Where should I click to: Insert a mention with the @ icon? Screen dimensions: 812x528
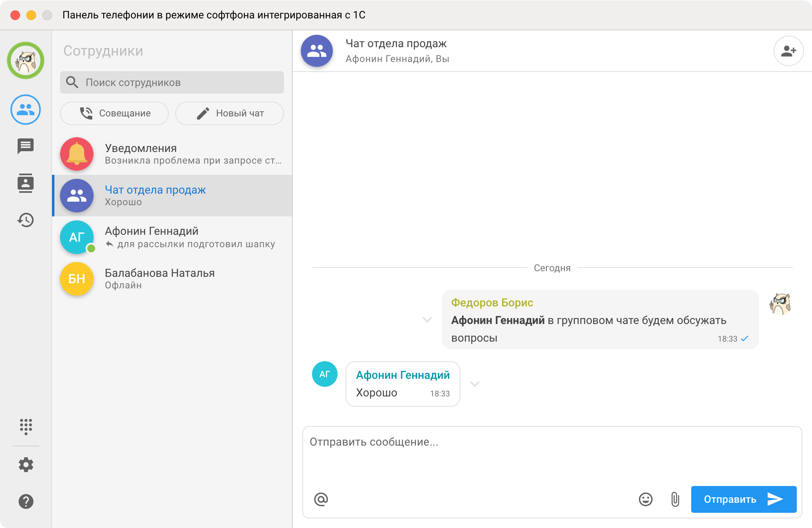[x=321, y=499]
